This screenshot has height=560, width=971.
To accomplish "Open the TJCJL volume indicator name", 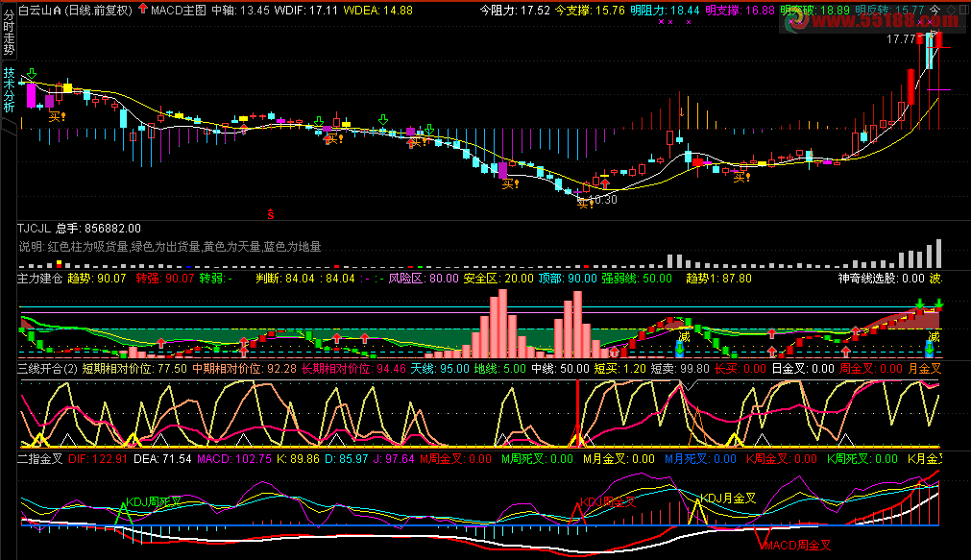I will (34, 229).
